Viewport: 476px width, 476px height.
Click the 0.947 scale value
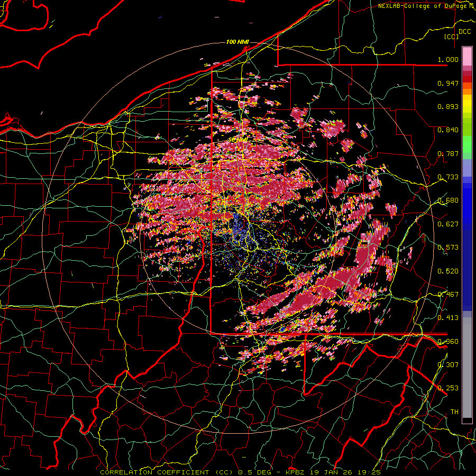coord(448,83)
